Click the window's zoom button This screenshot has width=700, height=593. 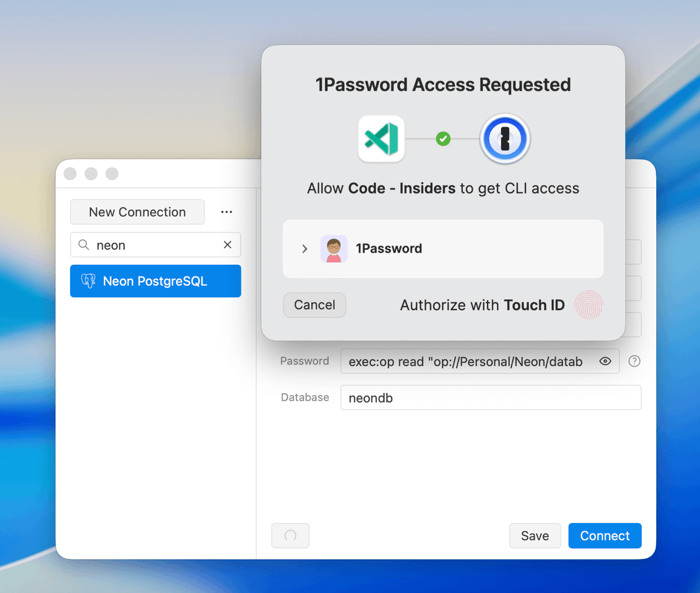[112, 174]
